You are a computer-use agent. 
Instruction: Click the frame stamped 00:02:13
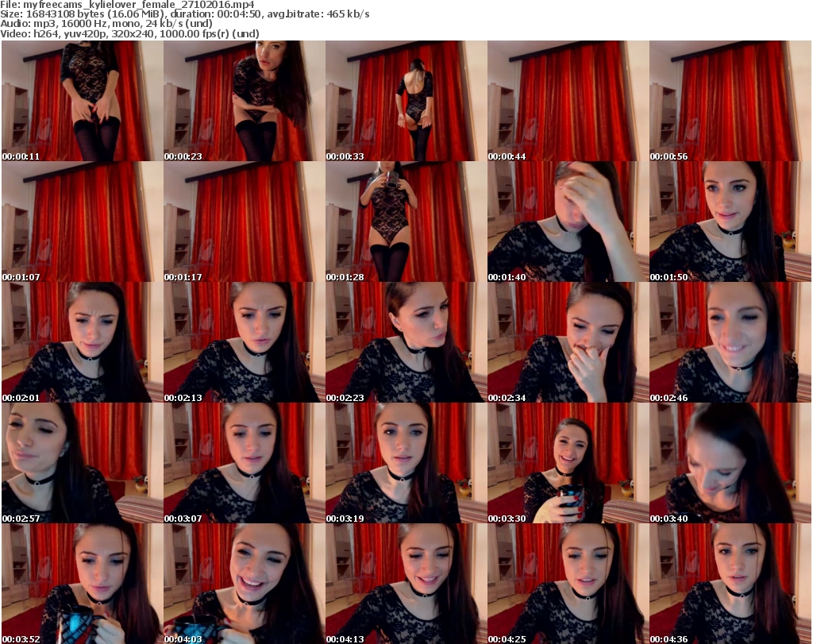coord(245,342)
